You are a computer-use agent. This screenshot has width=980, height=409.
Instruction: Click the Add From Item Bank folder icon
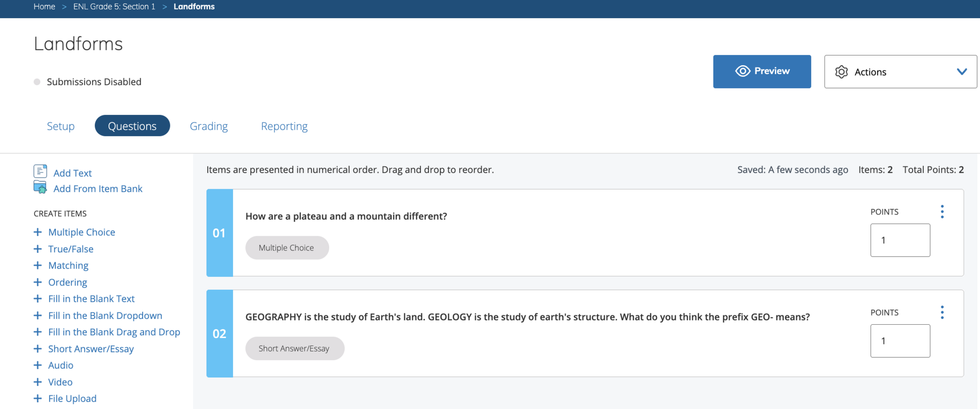[x=40, y=187]
